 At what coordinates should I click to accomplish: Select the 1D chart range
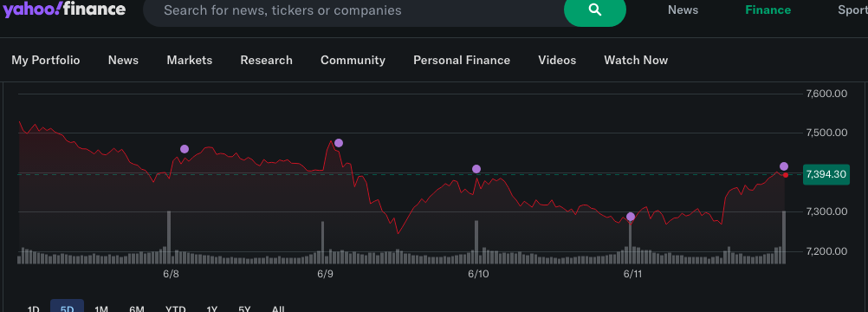click(x=33, y=309)
